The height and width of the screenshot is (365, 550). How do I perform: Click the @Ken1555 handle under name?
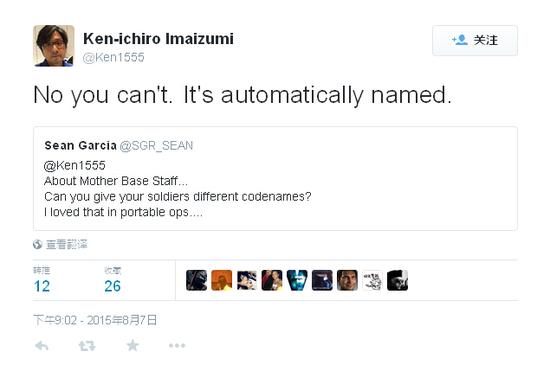(x=113, y=57)
